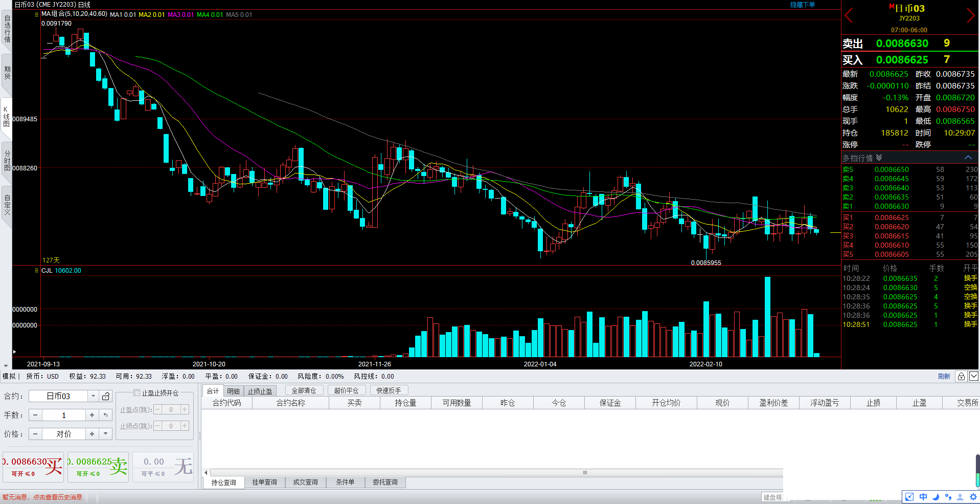Click the 手数 quantity input field
Image resolution: width=980 pixels, height=504 pixels.
point(64,415)
